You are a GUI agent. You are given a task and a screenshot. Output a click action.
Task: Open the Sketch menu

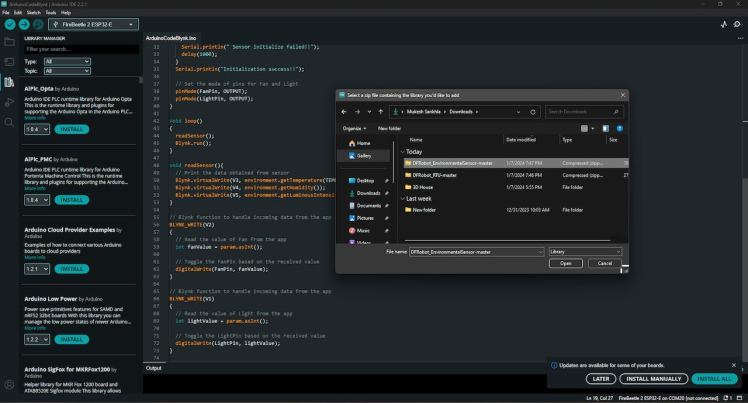35,12
